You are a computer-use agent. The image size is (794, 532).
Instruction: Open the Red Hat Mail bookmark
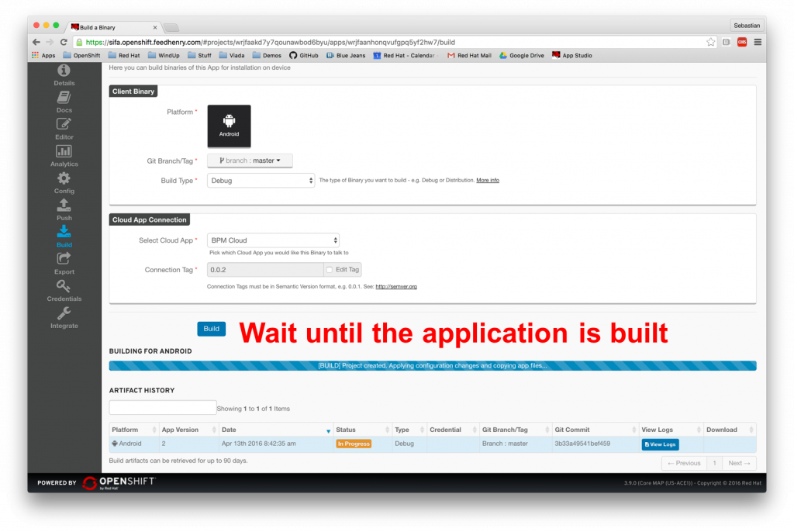(x=469, y=56)
